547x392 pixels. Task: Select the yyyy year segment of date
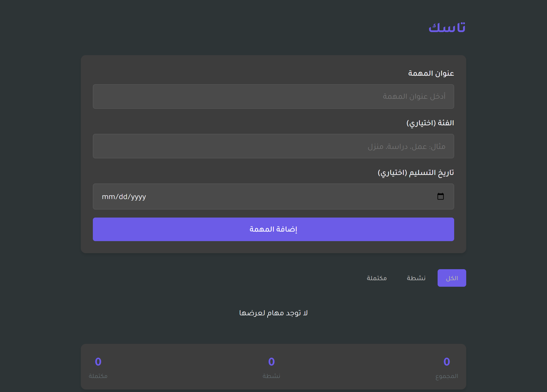pyautogui.click(x=139, y=197)
